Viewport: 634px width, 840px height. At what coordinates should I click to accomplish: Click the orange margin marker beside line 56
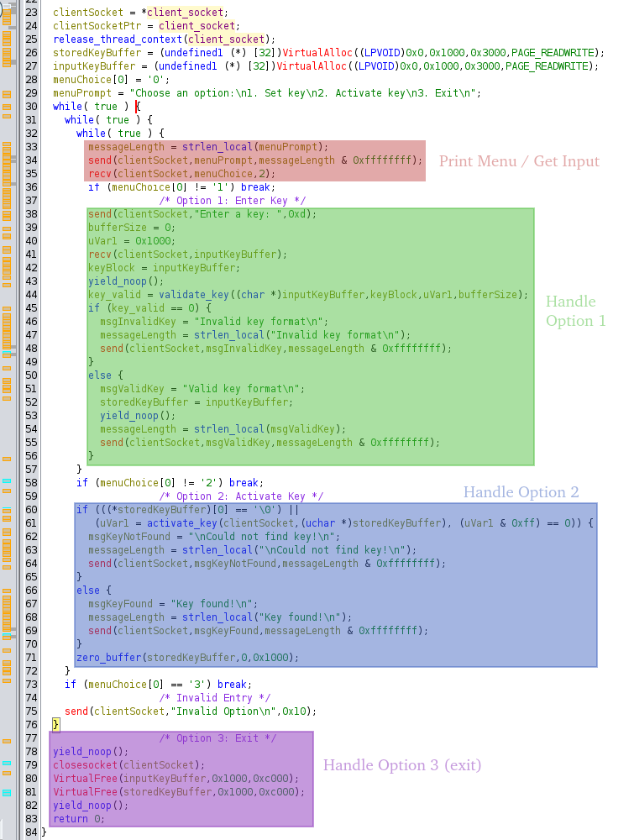[x=7, y=458]
